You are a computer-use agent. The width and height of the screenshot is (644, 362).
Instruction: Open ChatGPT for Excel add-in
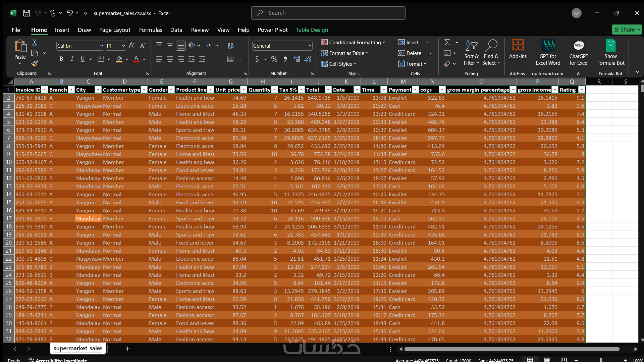579,53
